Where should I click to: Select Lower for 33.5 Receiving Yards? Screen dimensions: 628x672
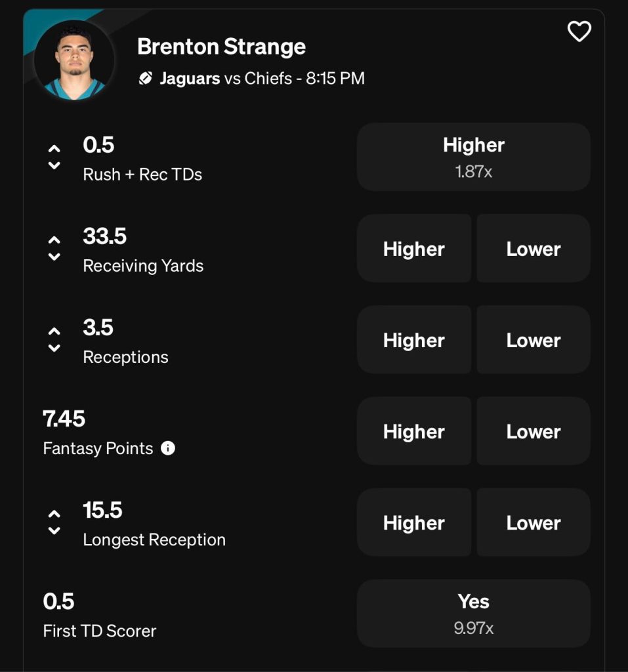[x=533, y=249]
